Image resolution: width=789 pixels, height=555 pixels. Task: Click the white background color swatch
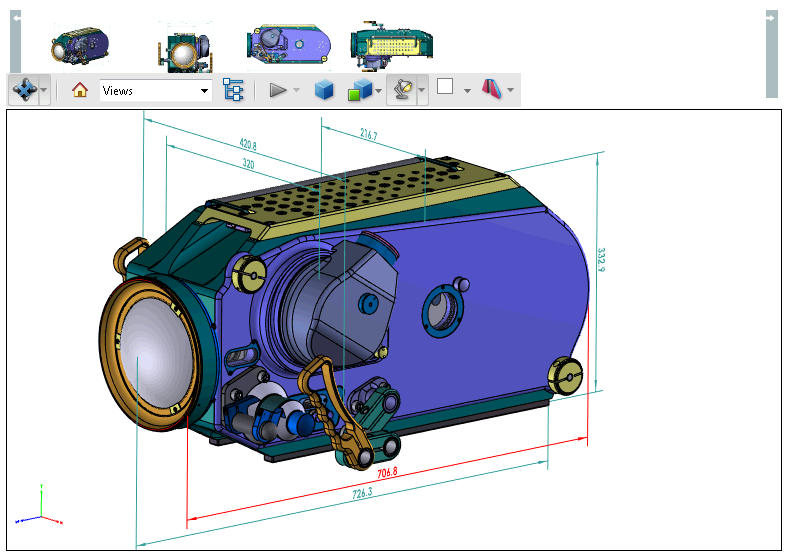point(445,87)
